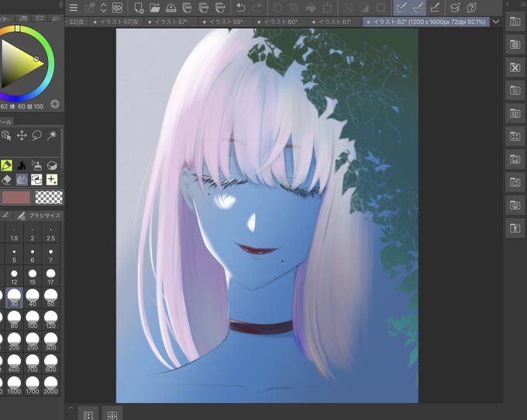Choose brush size 2.5
The width and height of the screenshot is (527, 420).
50,233
